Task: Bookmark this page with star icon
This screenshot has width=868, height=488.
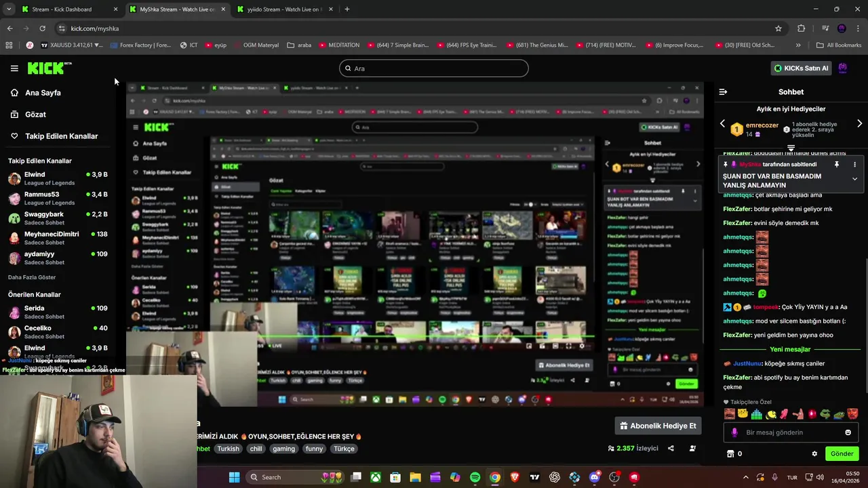Action: [x=778, y=28]
